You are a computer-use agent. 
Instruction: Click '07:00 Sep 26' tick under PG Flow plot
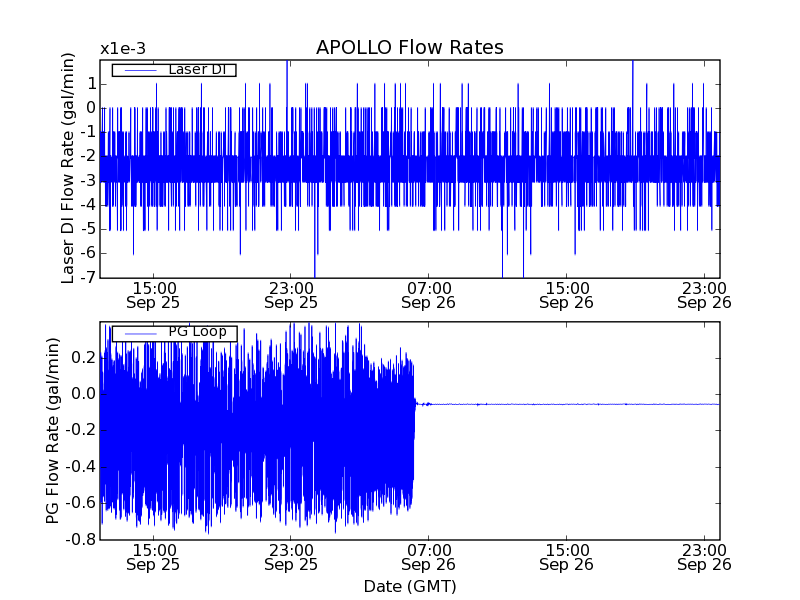coord(429,557)
